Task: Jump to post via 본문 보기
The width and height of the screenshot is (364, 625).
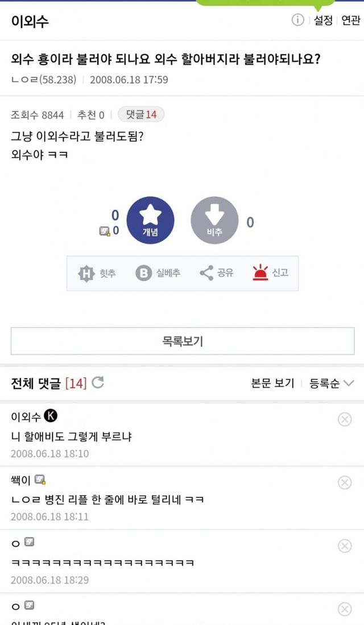Action: click(272, 383)
